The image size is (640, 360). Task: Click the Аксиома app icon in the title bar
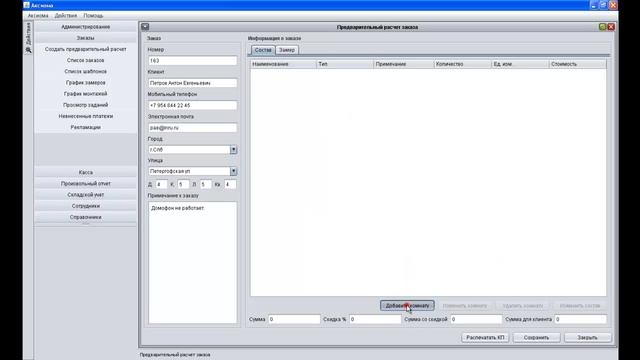[27, 5]
